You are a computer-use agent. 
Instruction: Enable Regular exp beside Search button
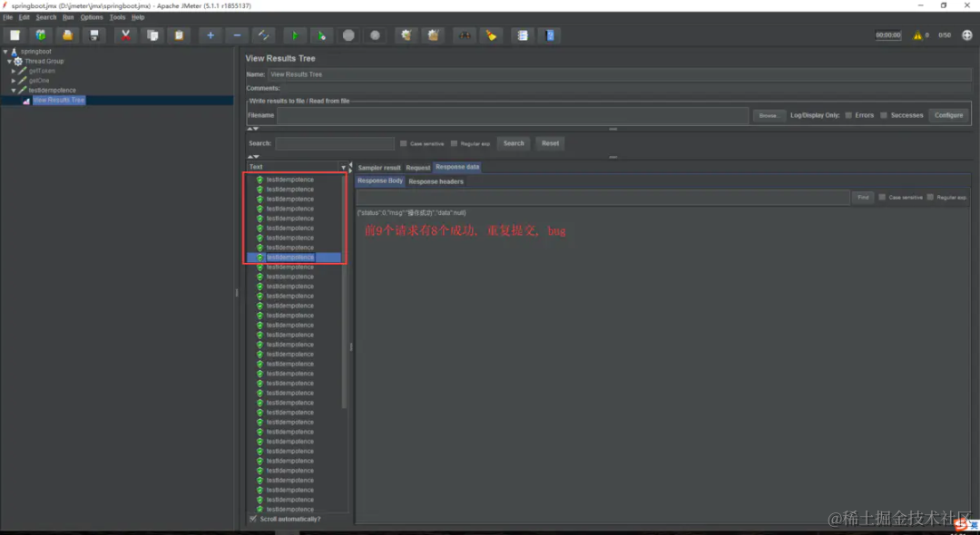[x=454, y=143]
